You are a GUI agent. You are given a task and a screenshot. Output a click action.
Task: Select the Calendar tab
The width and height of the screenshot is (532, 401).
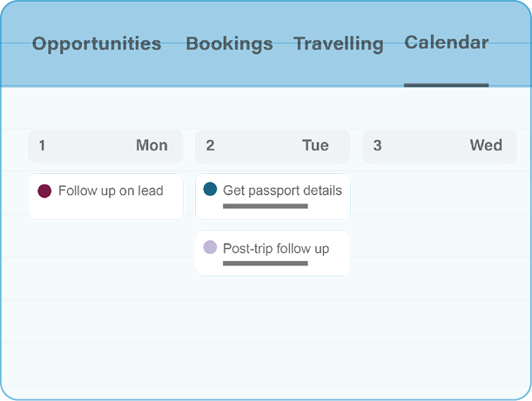coord(446,43)
